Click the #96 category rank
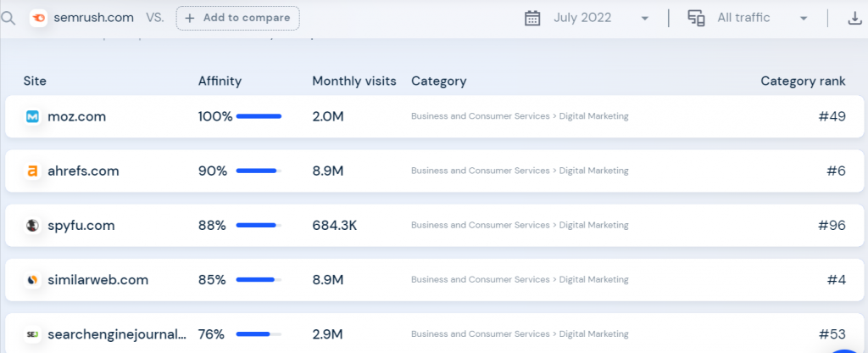The image size is (868, 353). click(832, 226)
